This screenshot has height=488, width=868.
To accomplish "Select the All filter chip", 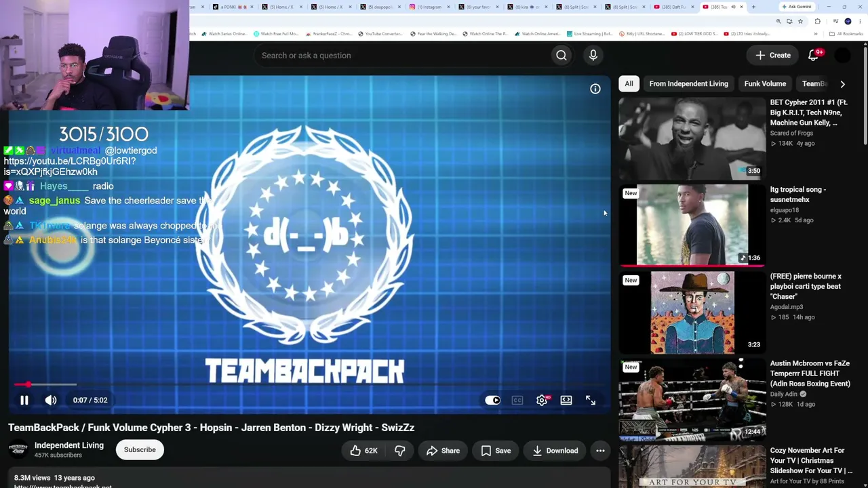I will (x=629, y=84).
